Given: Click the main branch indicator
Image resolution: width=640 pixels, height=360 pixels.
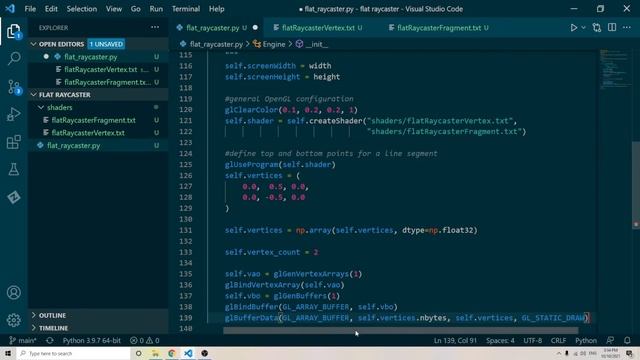Looking at the screenshot, I should pos(23,340).
